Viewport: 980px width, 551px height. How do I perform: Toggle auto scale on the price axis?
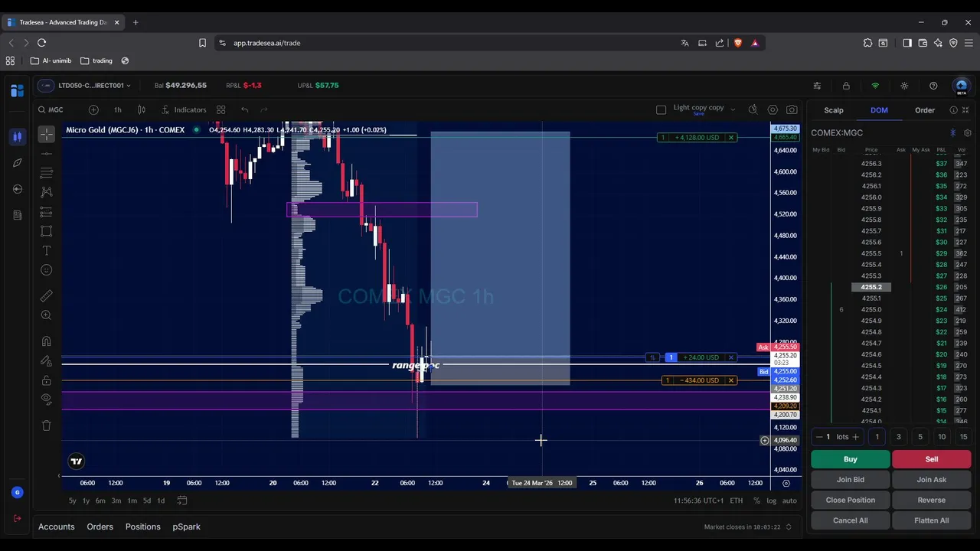pyautogui.click(x=789, y=500)
